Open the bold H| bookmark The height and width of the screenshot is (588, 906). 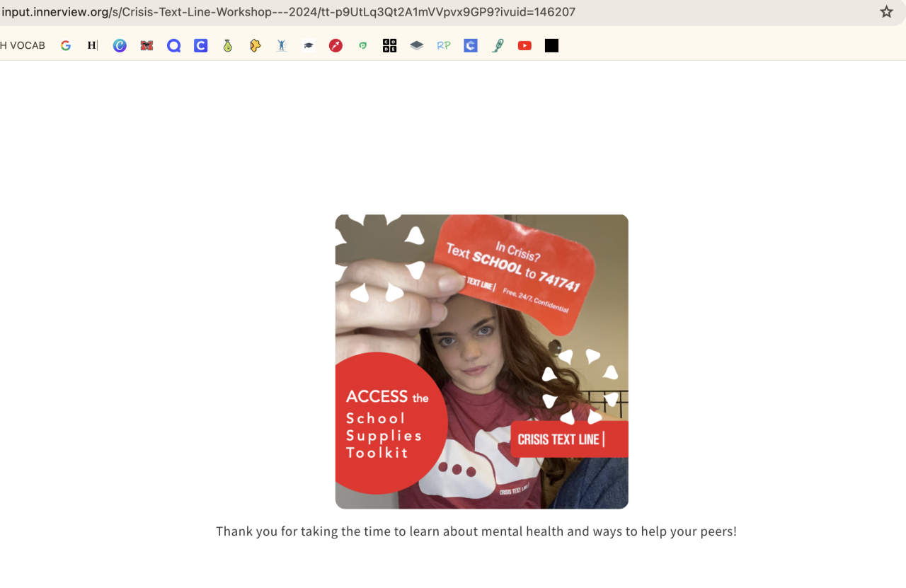coord(93,45)
